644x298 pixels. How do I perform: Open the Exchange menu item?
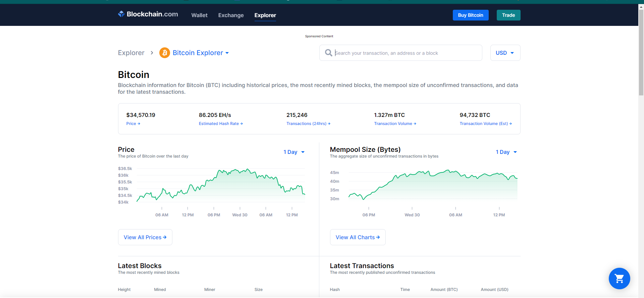(x=231, y=15)
